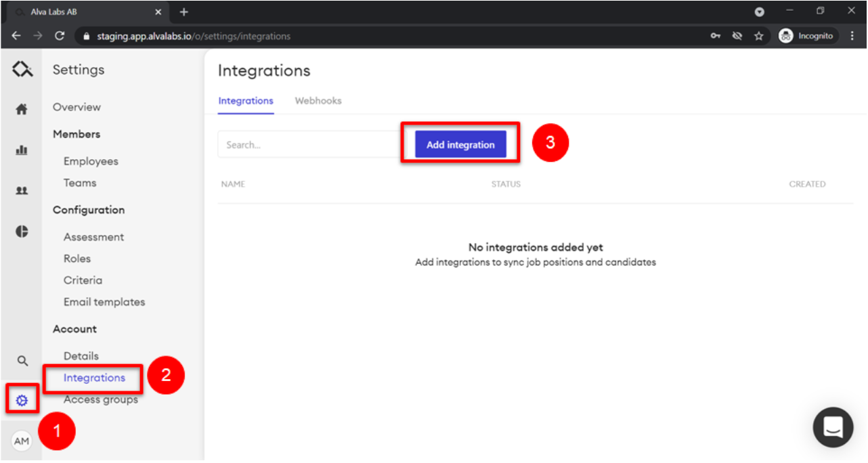
Task: Select the Home icon in the sidebar
Action: pyautogui.click(x=22, y=109)
